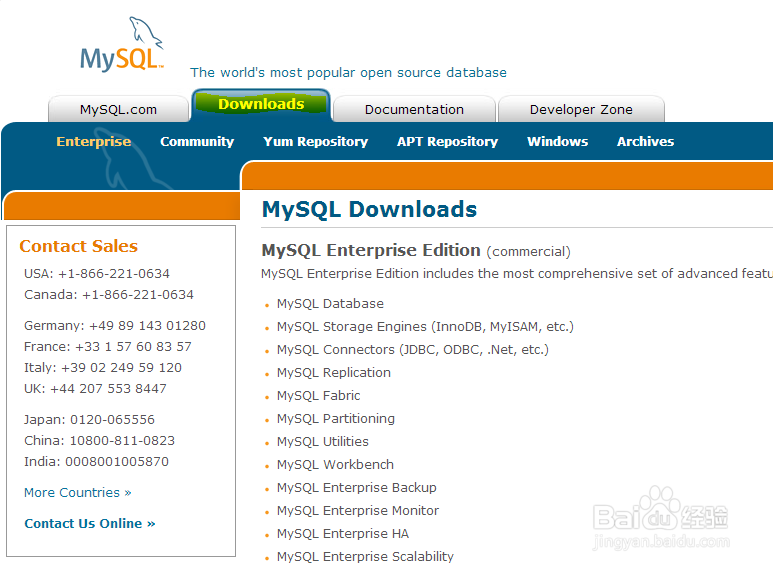Click the MySQL Enterprise HA item
773x568 pixels.
(x=343, y=534)
